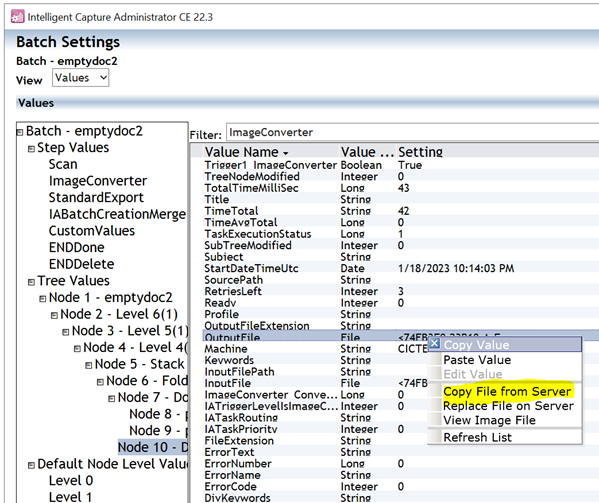Click the Value type column header
The width and height of the screenshot is (599, 503).
pos(367,152)
